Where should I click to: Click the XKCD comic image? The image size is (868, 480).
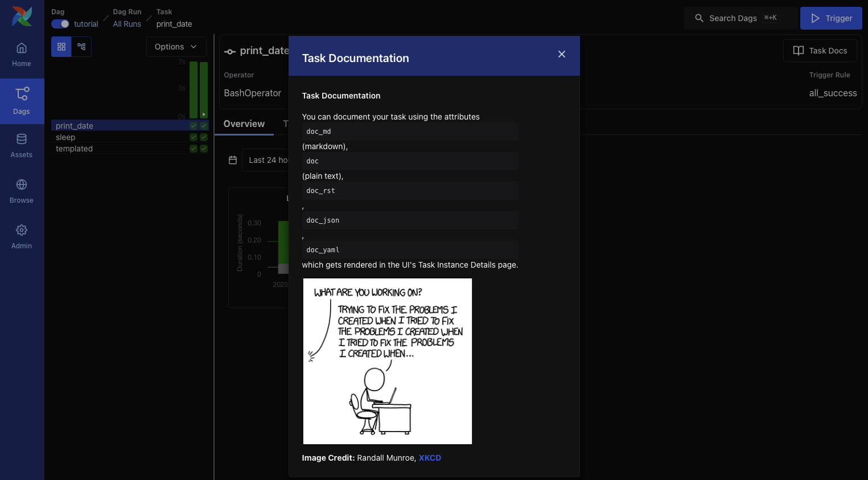pos(388,362)
